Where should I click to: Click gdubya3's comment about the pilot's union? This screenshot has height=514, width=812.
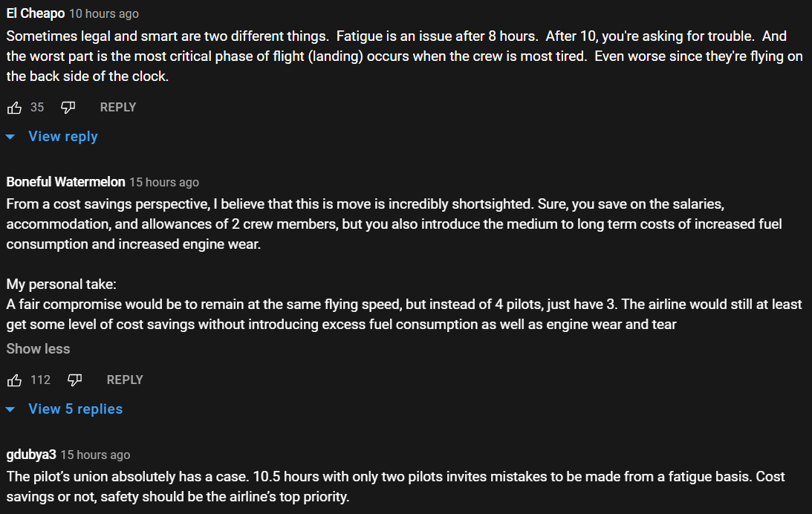point(394,487)
